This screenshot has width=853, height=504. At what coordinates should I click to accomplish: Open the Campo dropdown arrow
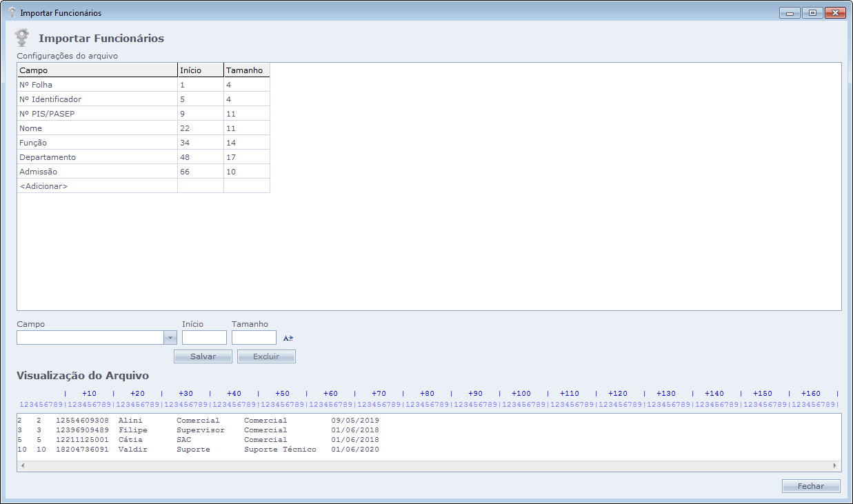tap(170, 338)
